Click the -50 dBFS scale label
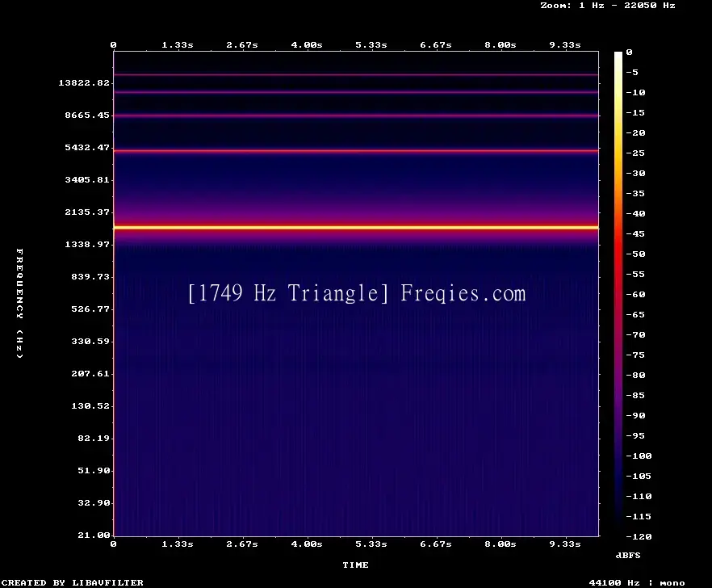712x588 pixels. (x=635, y=254)
